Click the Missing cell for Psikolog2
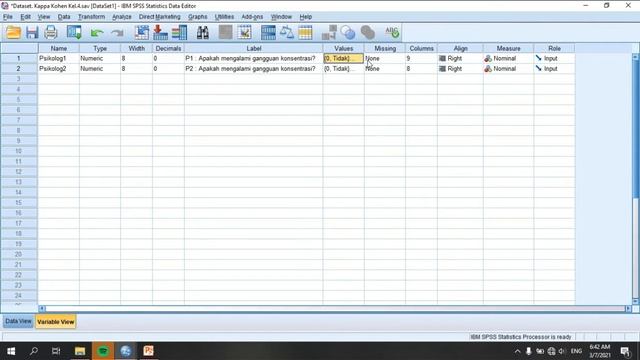This screenshot has width=640, height=360. point(384,69)
